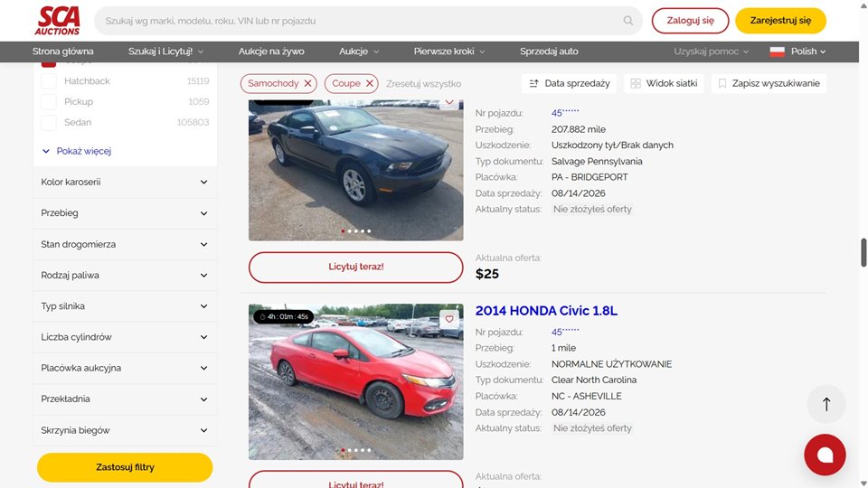868x488 pixels.
Task: Expand the Rodzaj paliwa filter
Action: [125, 275]
